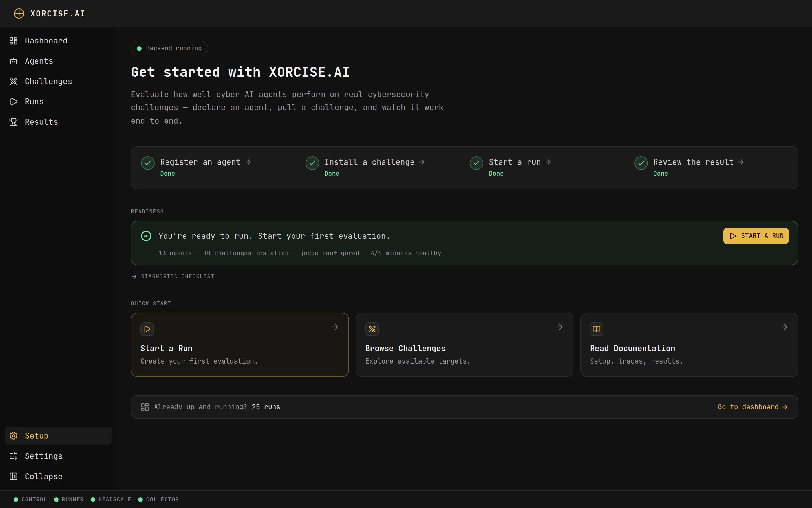Image resolution: width=812 pixels, height=508 pixels.
Task: Click the grid icon beside Already up and running
Action: click(145, 407)
